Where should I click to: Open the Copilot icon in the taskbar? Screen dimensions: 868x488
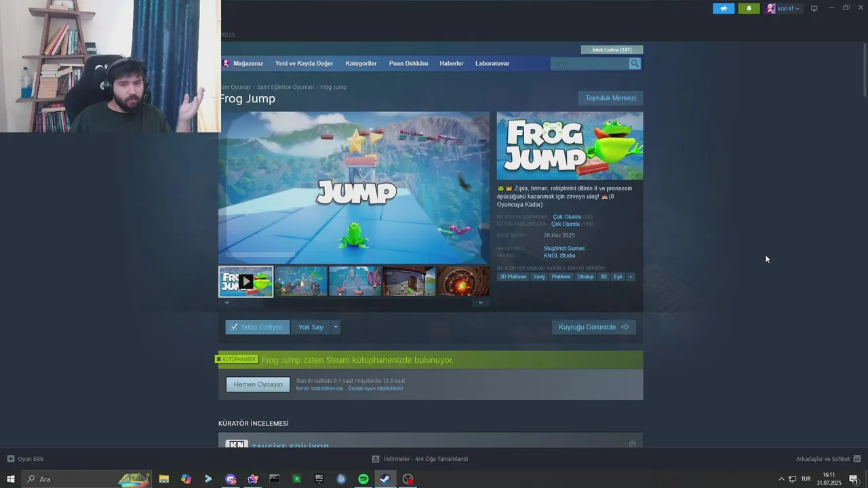coord(186,479)
